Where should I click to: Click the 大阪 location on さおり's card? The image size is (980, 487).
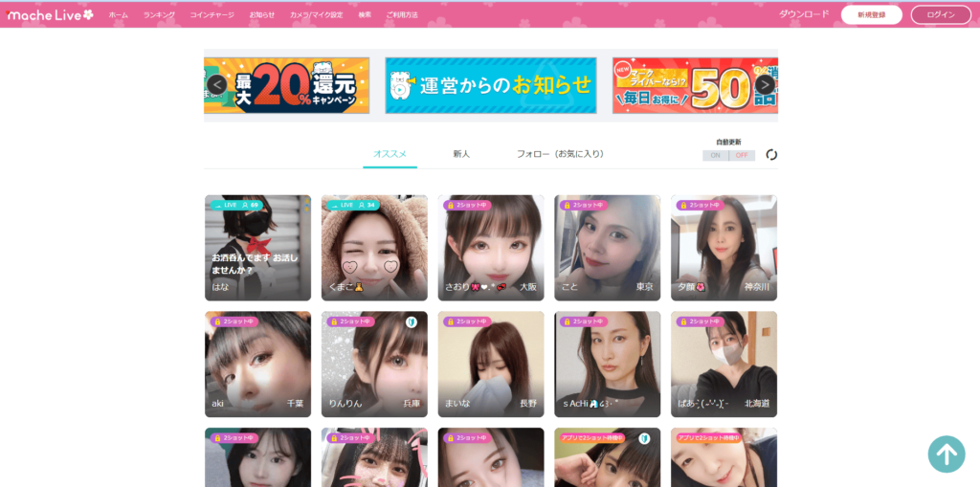click(x=528, y=287)
